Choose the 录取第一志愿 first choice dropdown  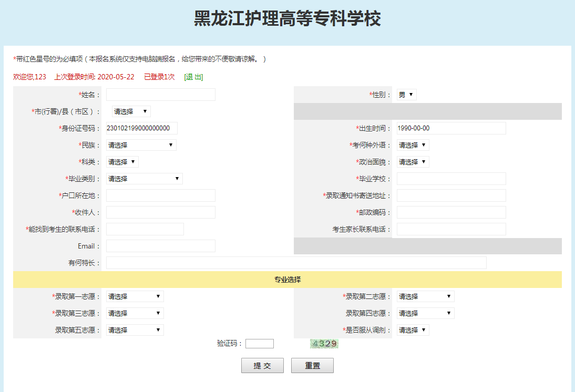(x=135, y=296)
